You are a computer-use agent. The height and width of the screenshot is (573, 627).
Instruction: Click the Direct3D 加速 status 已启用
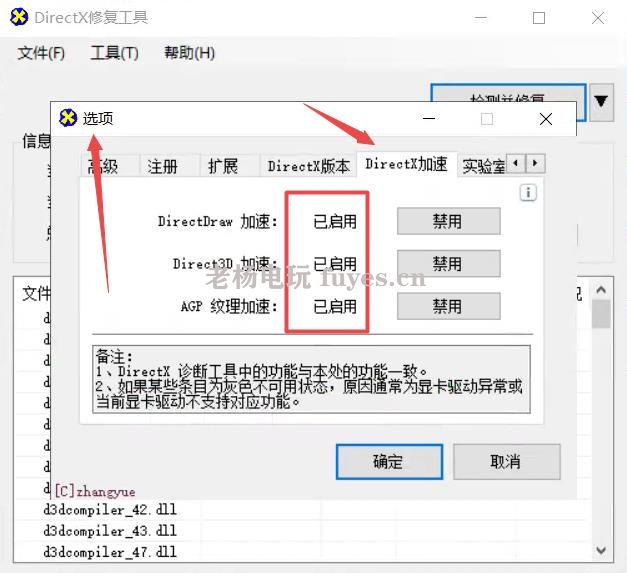click(335, 264)
